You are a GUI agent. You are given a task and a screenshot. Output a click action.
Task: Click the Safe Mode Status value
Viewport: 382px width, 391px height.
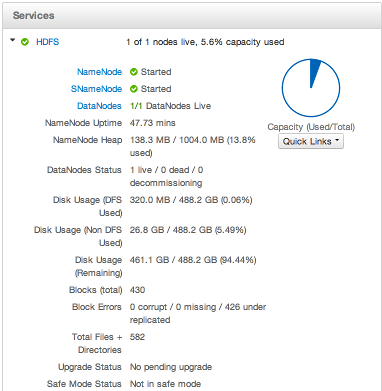coord(165,384)
